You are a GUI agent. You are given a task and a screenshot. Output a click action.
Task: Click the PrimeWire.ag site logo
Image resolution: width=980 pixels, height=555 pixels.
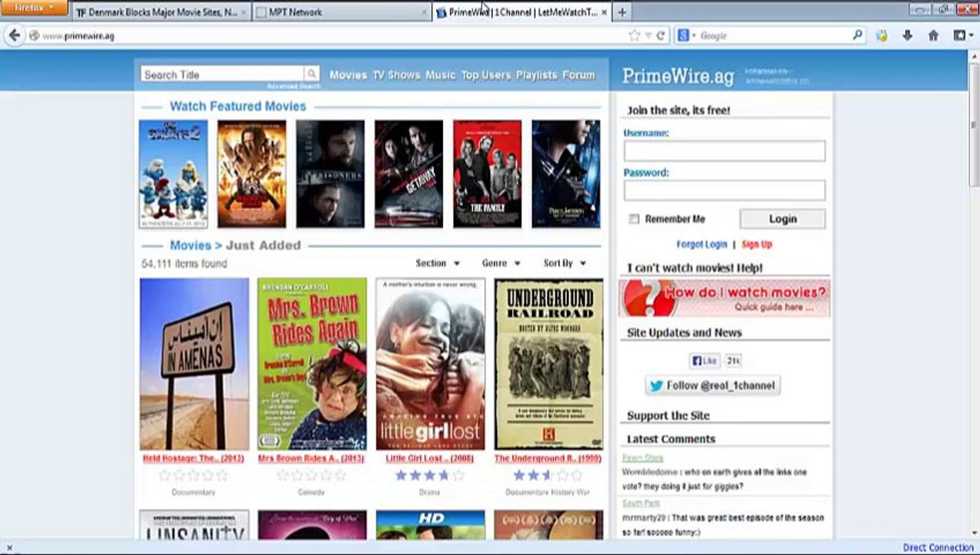[x=678, y=76]
